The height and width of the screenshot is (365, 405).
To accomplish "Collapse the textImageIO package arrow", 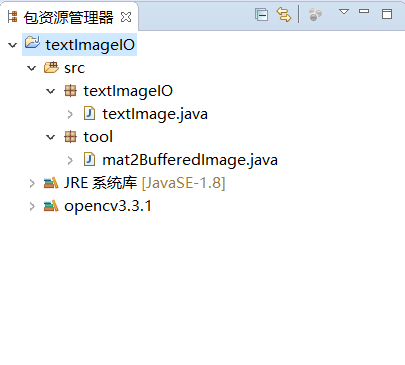I will [51, 91].
